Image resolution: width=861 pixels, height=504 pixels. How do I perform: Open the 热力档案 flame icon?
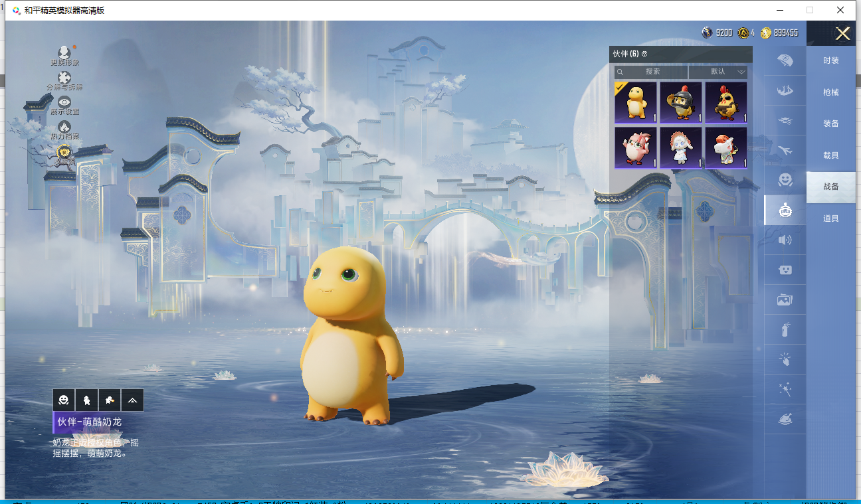[64, 127]
